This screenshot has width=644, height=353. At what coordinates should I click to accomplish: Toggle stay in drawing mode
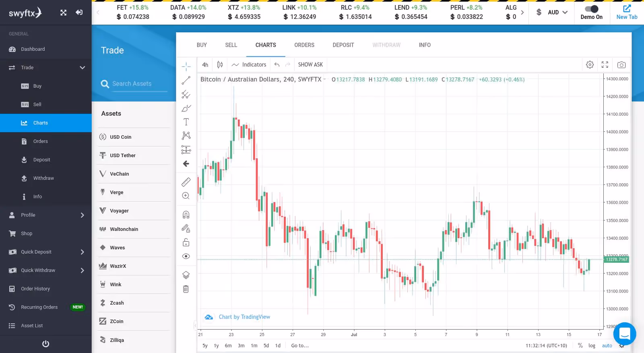(186, 228)
